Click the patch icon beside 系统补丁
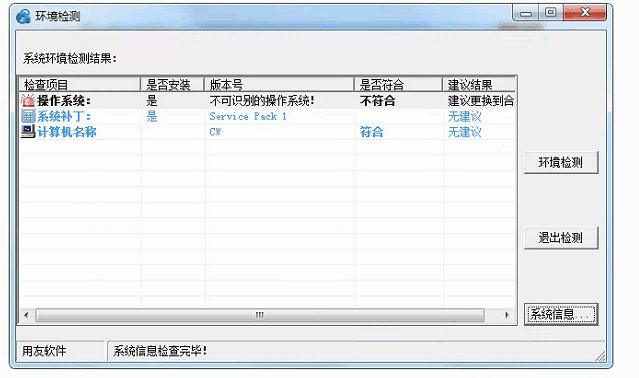 click(x=28, y=116)
